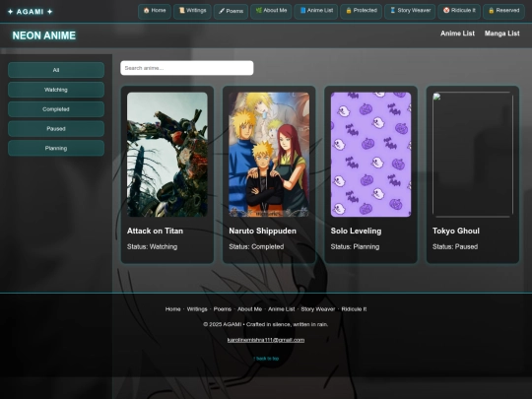Click the lock icon on Reserved button
This screenshot has height=399, width=532.
coord(492,11)
